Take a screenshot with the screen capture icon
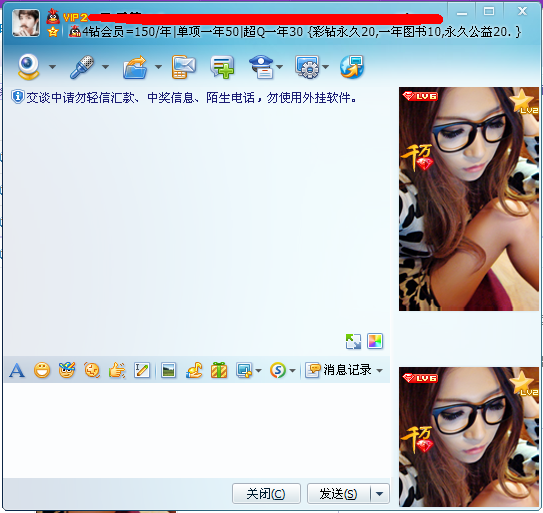This screenshot has width=543, height=513. (244, 371)
